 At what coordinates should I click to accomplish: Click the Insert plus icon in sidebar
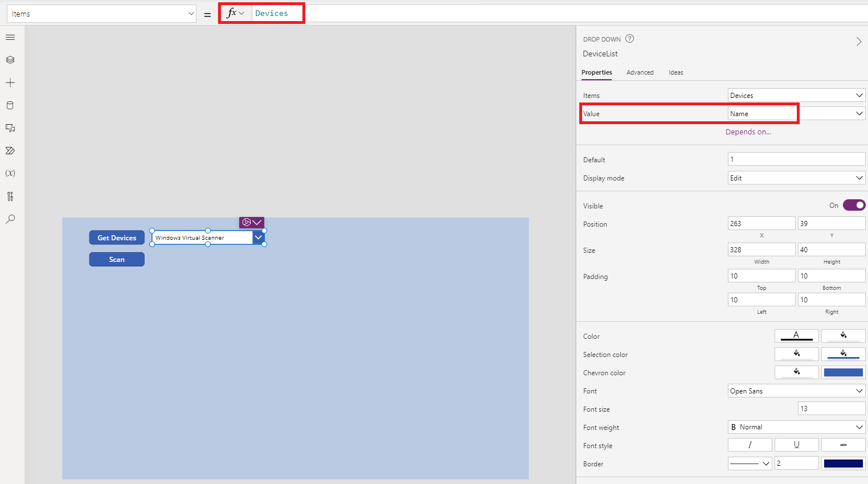coord(10,83)
